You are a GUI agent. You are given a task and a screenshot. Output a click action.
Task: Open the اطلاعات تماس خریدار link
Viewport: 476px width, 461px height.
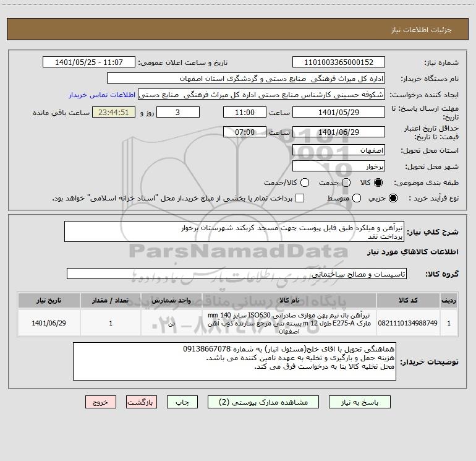click(x=102, y=95)
